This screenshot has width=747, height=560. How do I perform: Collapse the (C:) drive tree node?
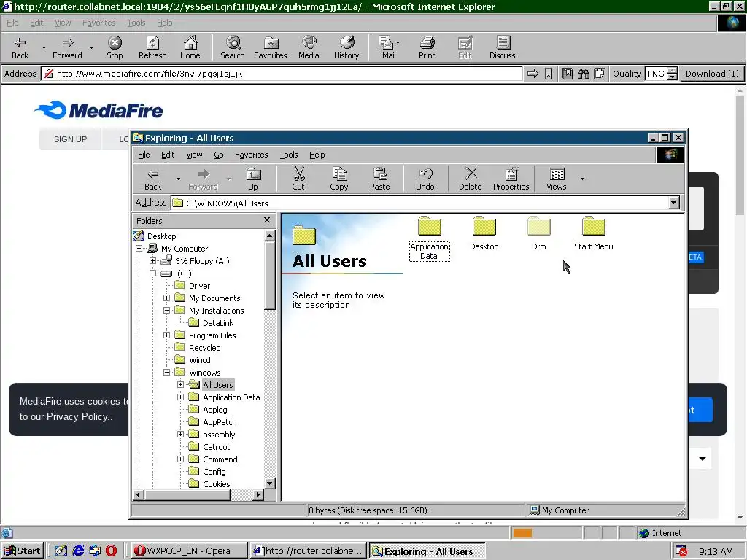152,273
